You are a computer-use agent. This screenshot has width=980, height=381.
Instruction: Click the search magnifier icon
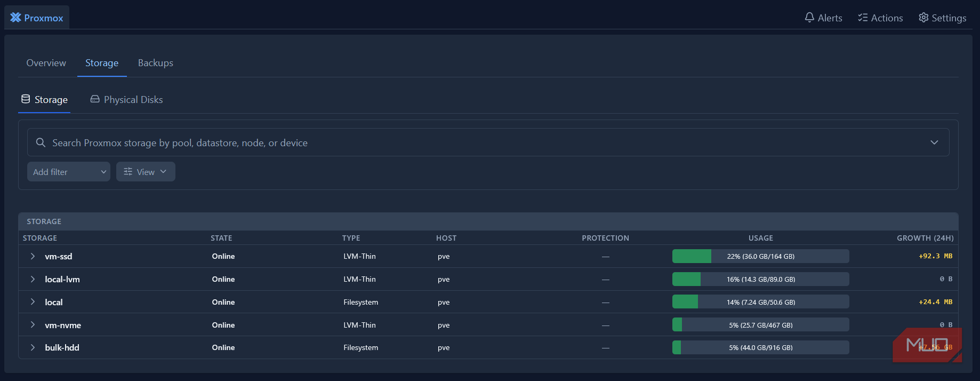(41, 142)
